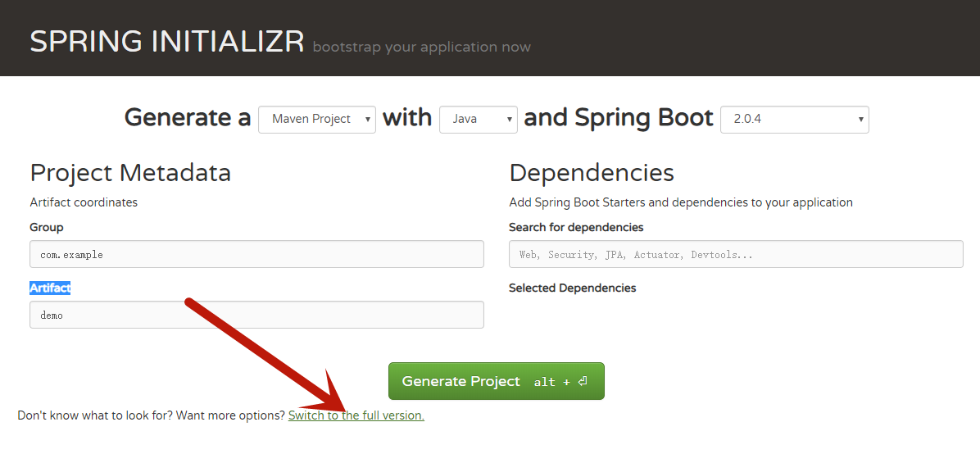The image size is (980, 463).
Task: Open the Spring Boot 2.0.4 version dropdown
Action: [x=794, y=120]
